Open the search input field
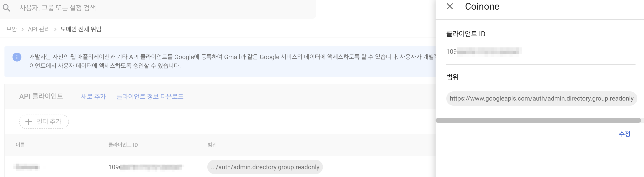Image resolution: width=644 pixels, height=177 pixels. tap(100, 8)
